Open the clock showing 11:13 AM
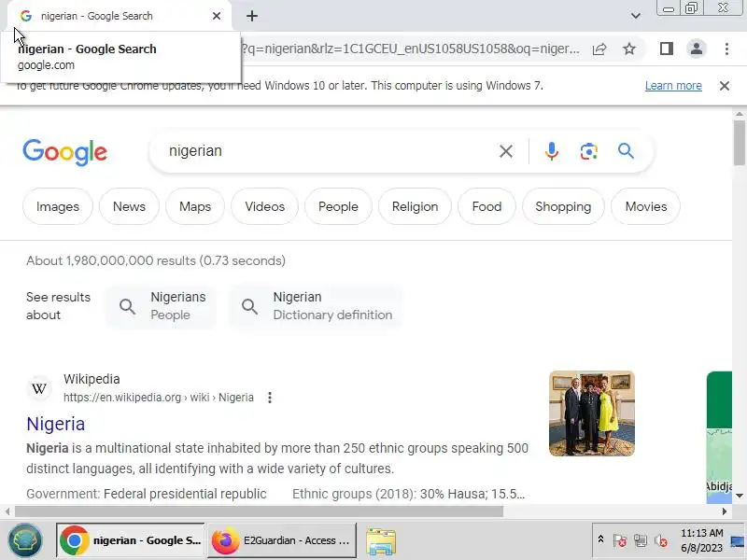This screenshot has height=560, width=747. (x=702, y=540)
